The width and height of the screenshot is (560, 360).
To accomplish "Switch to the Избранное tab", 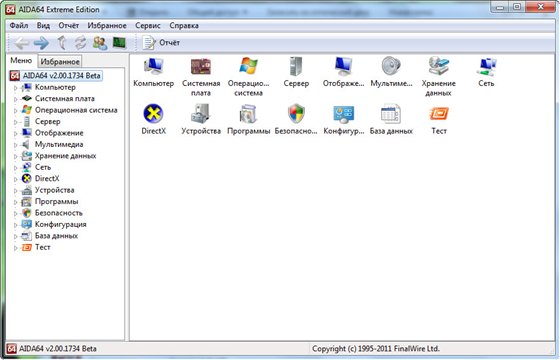I will (x=60, y=62).
